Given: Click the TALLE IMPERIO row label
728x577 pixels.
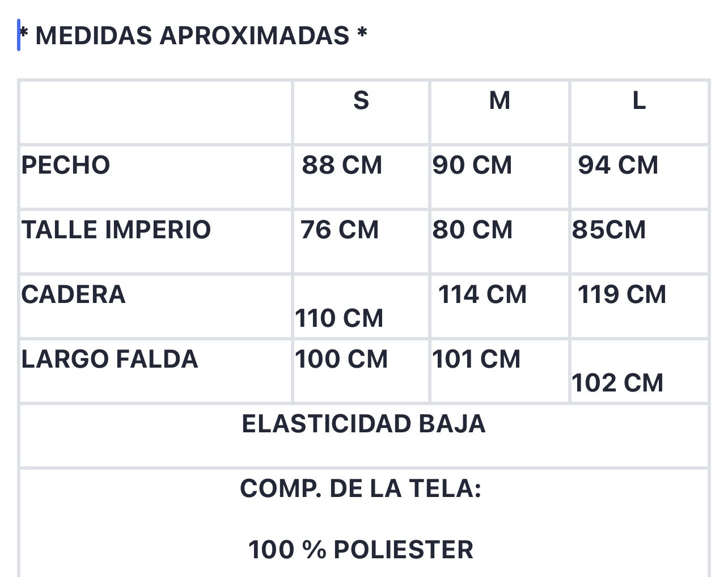Looking at the screenshot, I should (x=116, y=230).
